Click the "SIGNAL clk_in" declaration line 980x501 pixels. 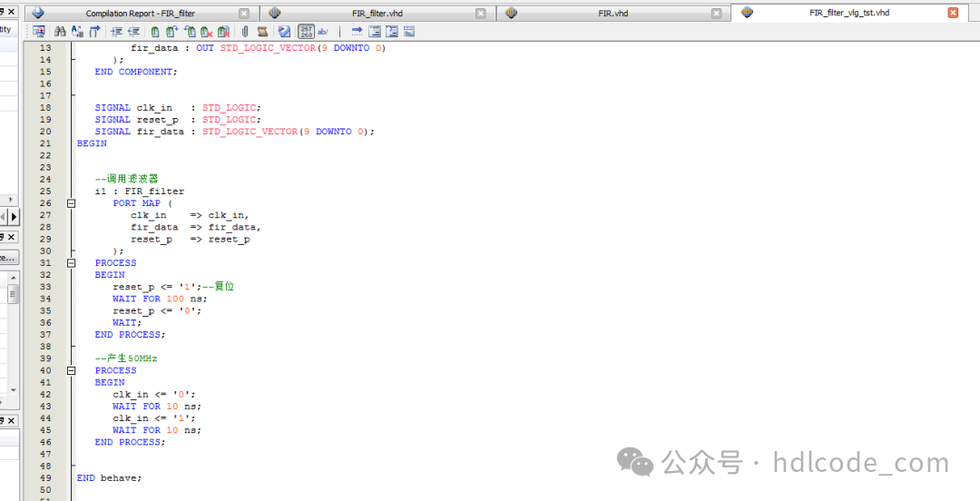point(178,108)
